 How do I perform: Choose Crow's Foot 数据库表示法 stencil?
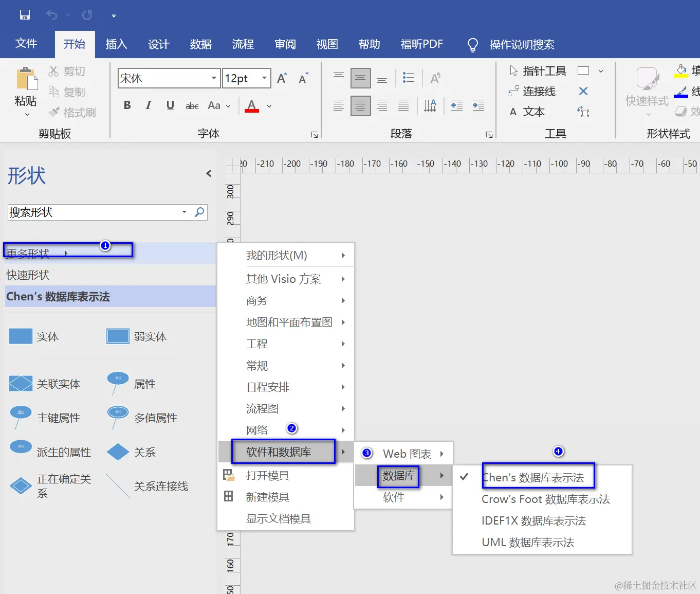[x=546, y=499]
